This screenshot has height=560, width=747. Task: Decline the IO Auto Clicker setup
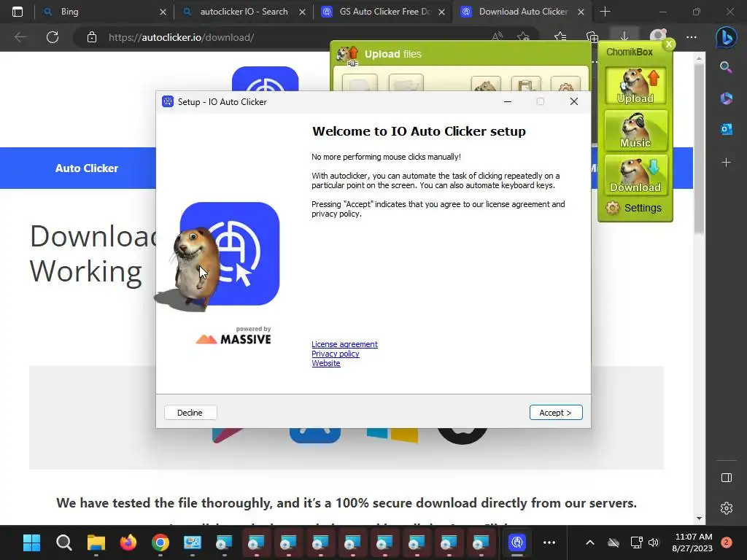[190, 413]
